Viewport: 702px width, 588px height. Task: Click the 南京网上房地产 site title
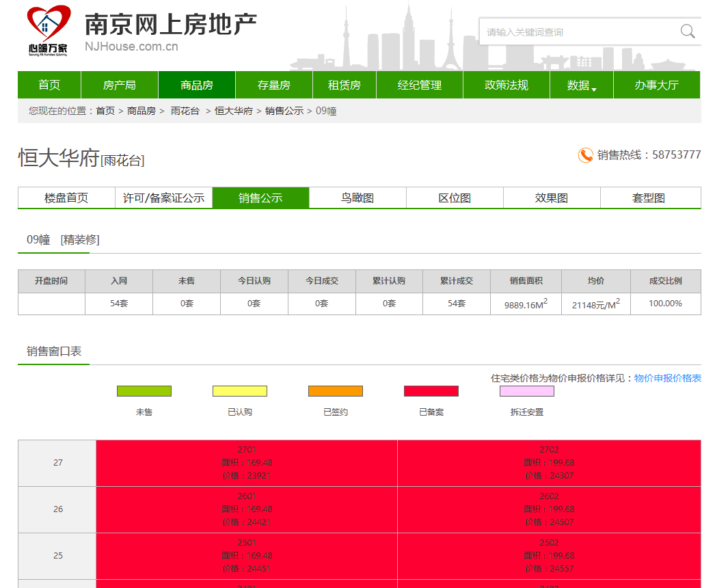171,24
